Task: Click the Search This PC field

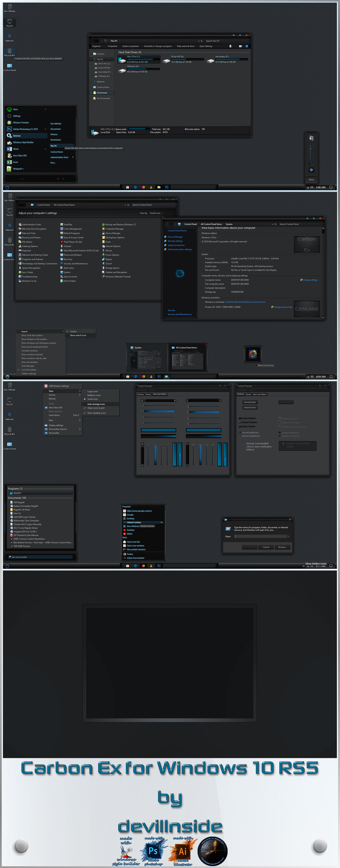Action: [227, 41]
